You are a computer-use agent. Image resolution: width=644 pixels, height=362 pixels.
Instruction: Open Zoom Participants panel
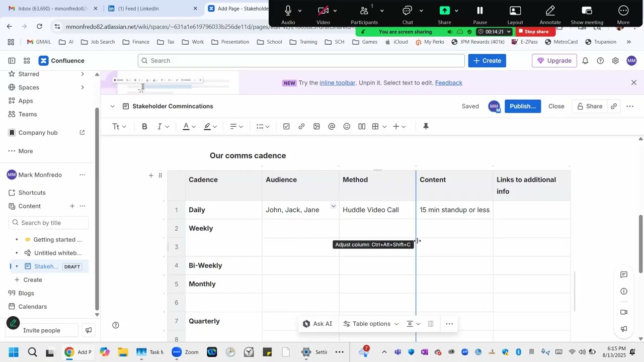coord(364,14)
